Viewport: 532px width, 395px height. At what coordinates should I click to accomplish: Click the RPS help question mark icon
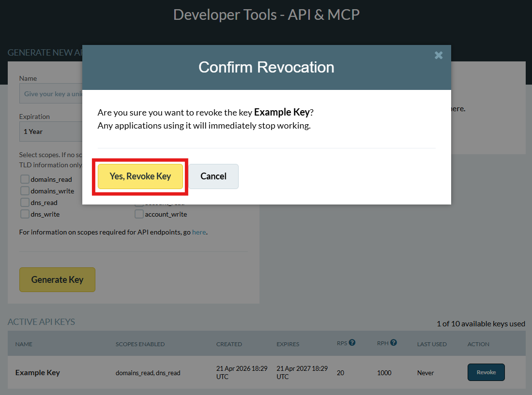coord(353,342)
